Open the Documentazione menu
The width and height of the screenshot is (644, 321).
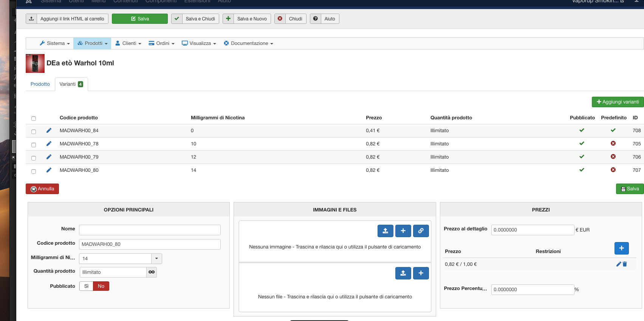coord(248,43)
